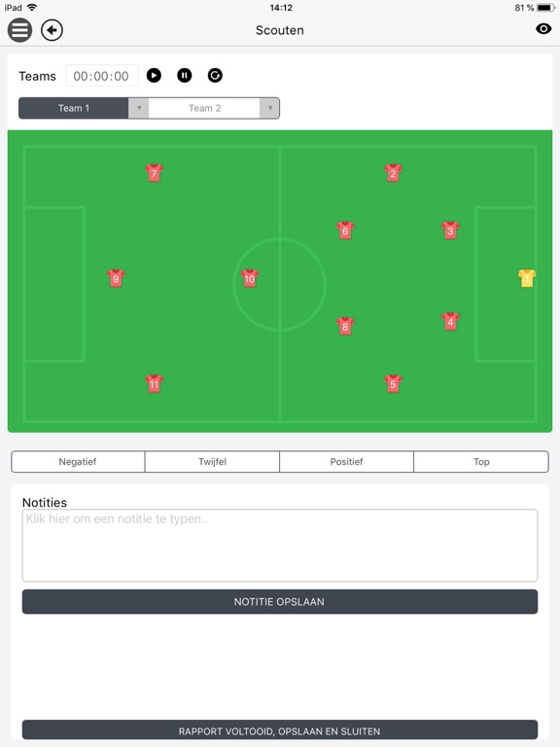
Task: Select player shirt number 10
Action: (x=250, y=279)
